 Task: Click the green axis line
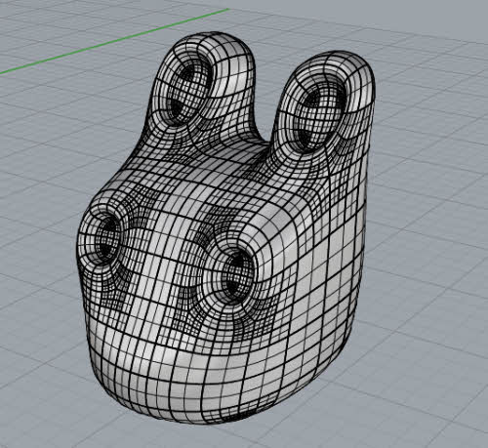click(x=114, y=42)
